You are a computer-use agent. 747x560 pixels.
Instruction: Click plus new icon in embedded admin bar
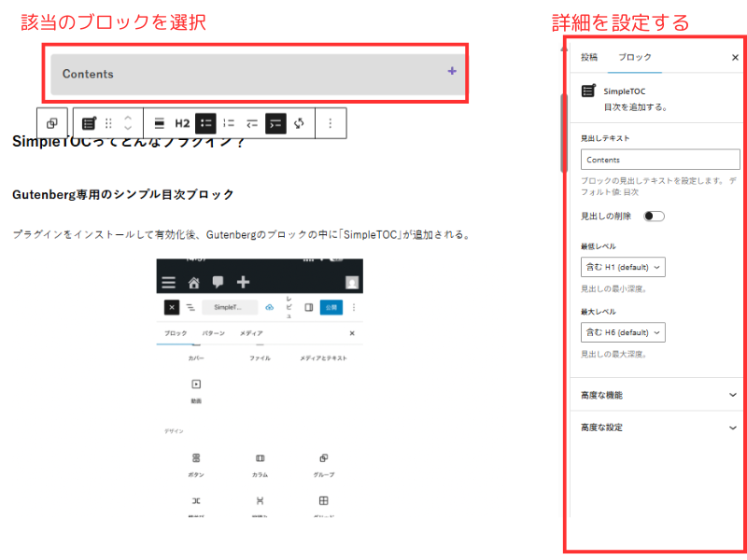click(243, 282)
